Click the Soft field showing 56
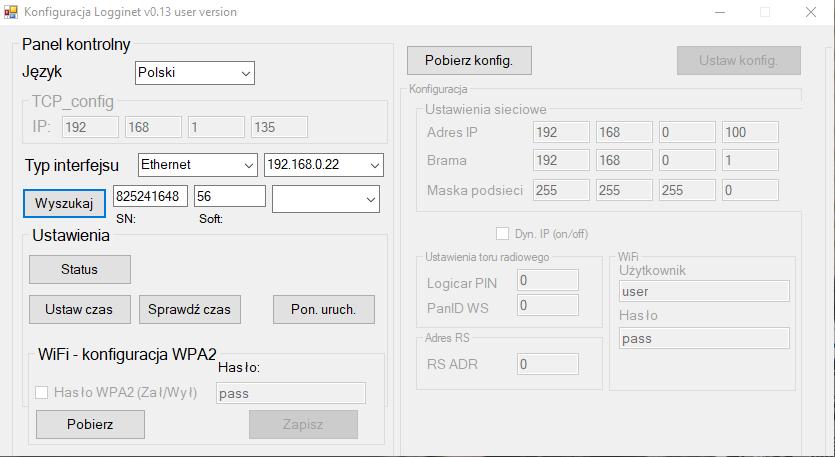The height and width of the screenshot is (457, 835). click(230, 196)
